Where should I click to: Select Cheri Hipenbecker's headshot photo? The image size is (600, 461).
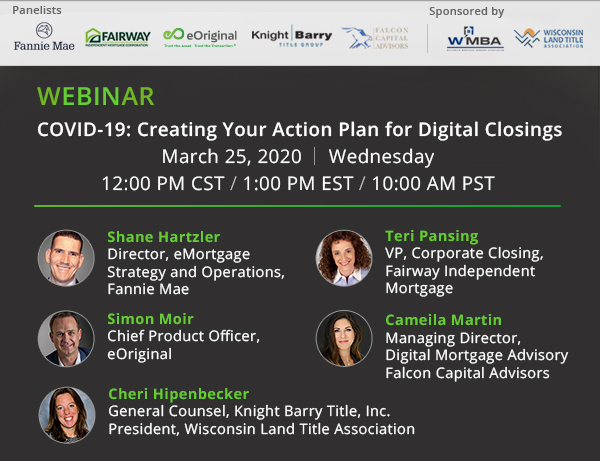67,415
